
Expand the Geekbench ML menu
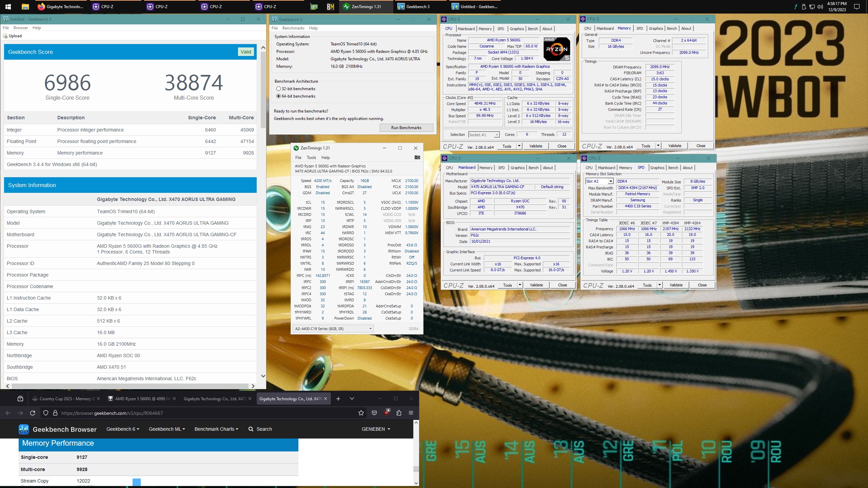point(167,429)
